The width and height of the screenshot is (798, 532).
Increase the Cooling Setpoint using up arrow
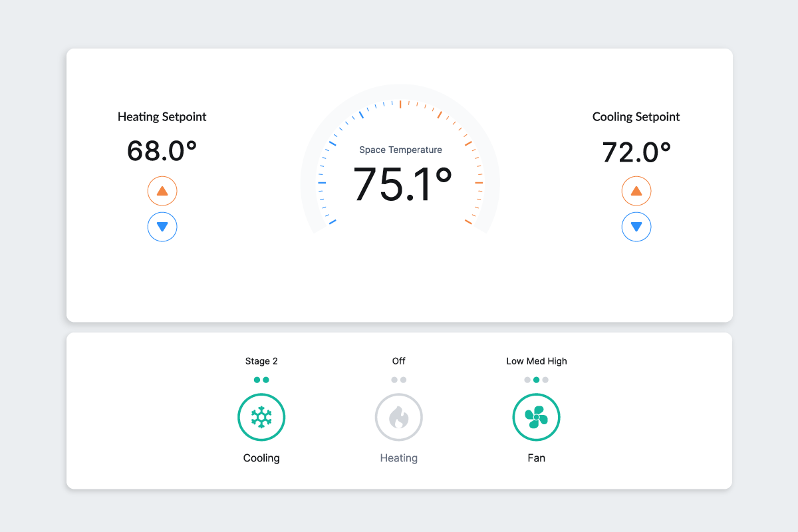pyautogui.click(x=636, y=192)
